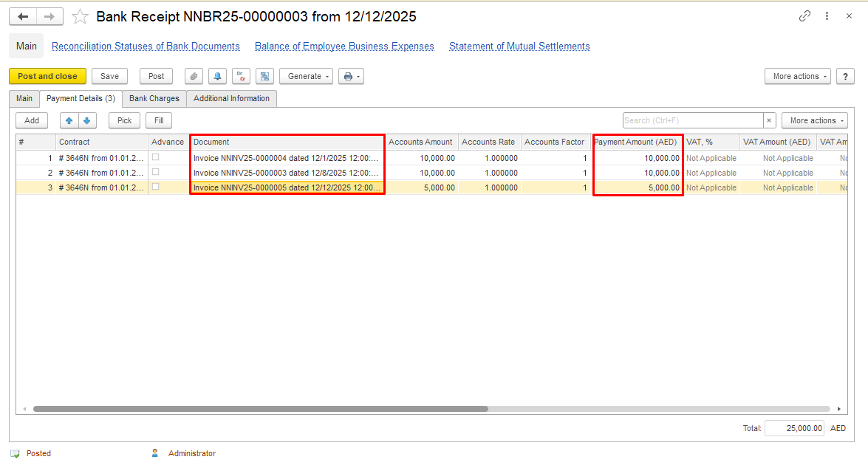Screen dimensions: 868x468
Task: Toggle Advance checkbox for row 1
Action: [156, 157]
